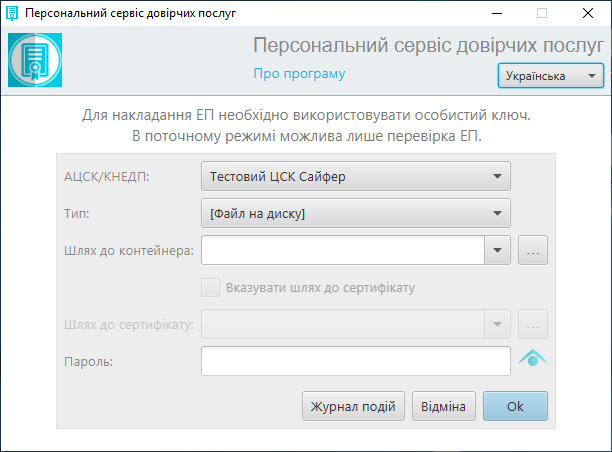Close the Персональний сервіс довірчих послуг window

(x=588, y=13)
